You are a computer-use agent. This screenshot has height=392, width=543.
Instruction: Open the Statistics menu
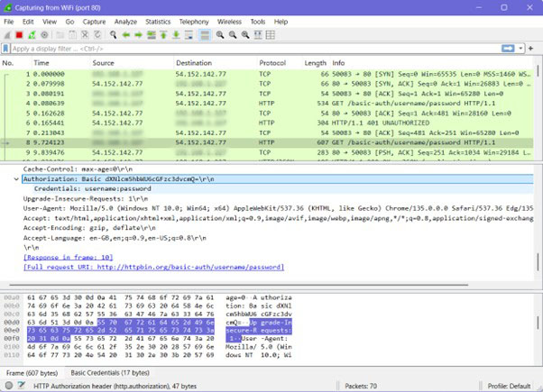pos(158,20)
